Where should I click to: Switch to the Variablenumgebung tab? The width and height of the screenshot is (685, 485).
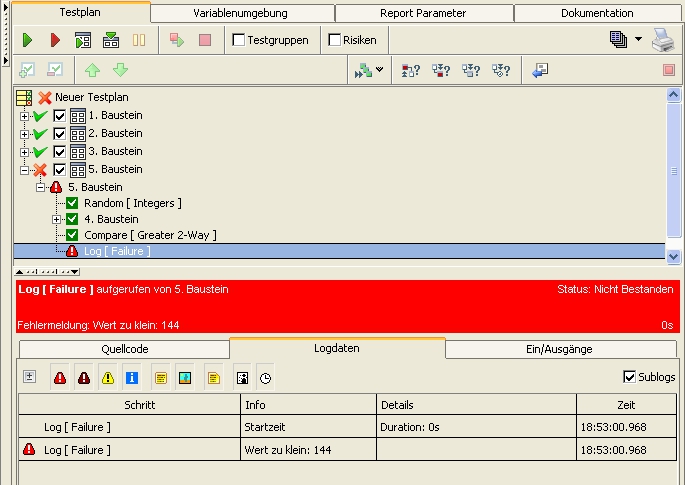[241, 13]
